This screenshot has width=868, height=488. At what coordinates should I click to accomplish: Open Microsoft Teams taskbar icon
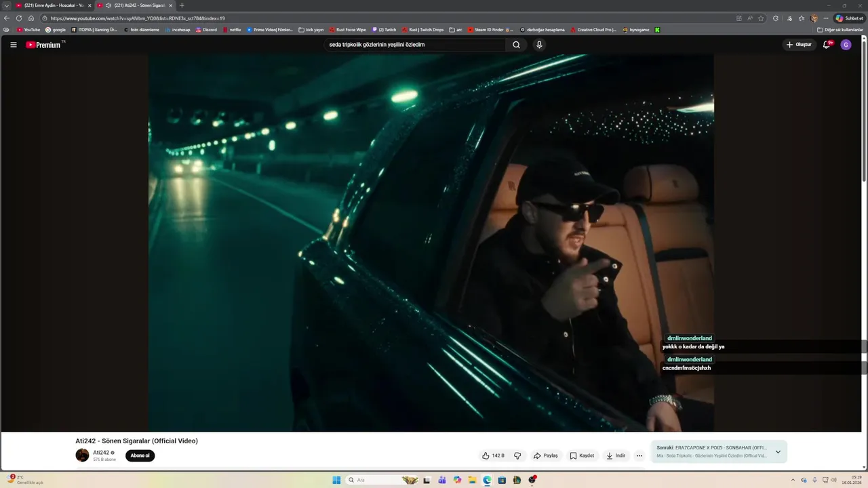[x=442, y=480]
